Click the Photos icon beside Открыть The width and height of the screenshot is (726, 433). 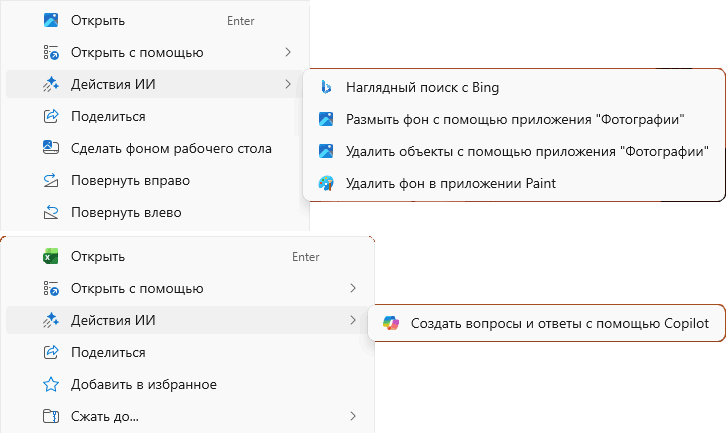click(x=51, y=20)
